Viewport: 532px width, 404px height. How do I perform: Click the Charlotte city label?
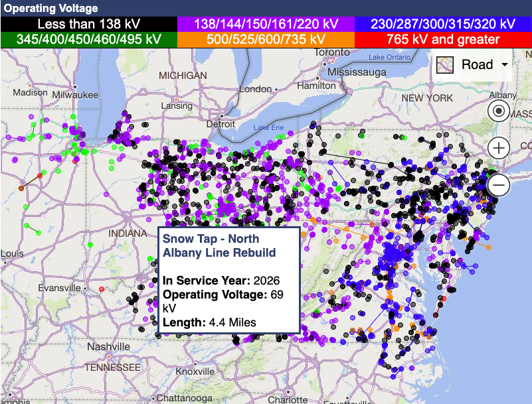[x=288, y=400]
